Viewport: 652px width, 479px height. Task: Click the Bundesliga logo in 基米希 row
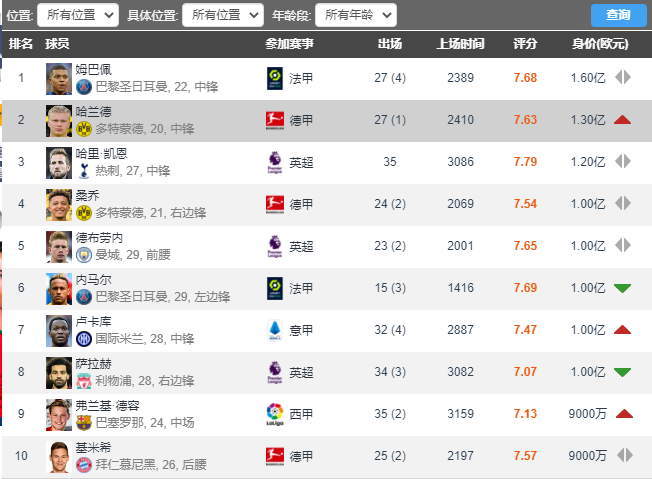pos(275,457)
